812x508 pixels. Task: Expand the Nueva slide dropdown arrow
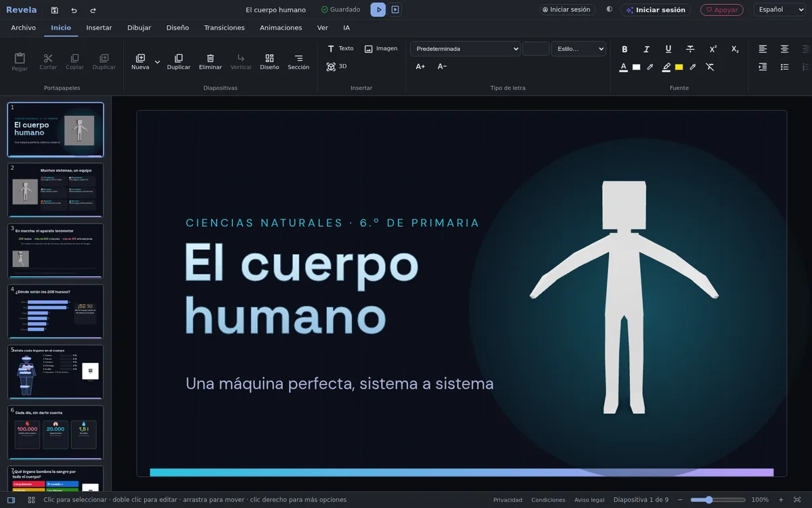(x=157, y=62)
